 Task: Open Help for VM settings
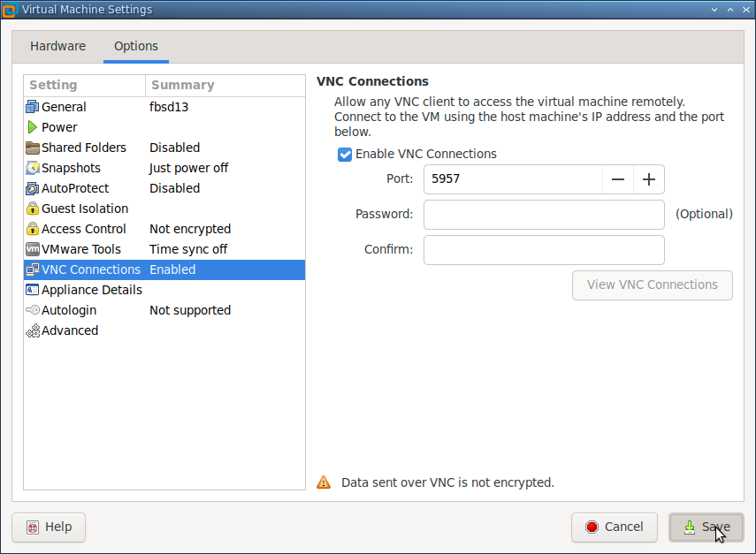pos(48,527)
